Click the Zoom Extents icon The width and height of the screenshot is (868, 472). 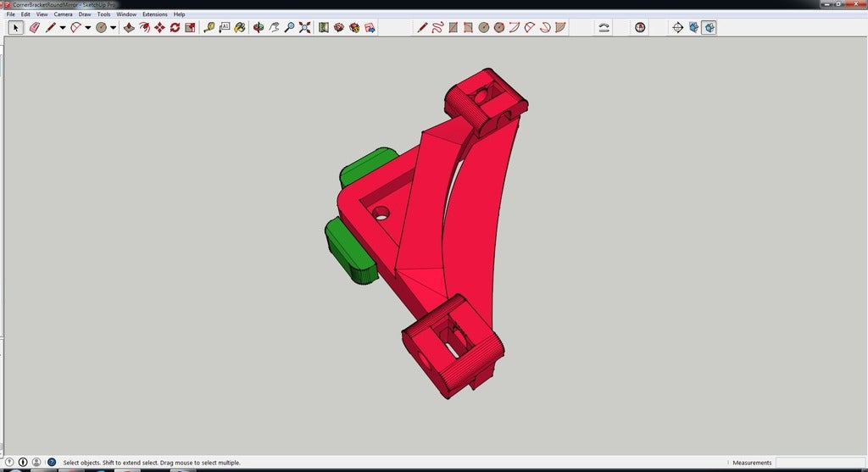[x=304, y=27]
